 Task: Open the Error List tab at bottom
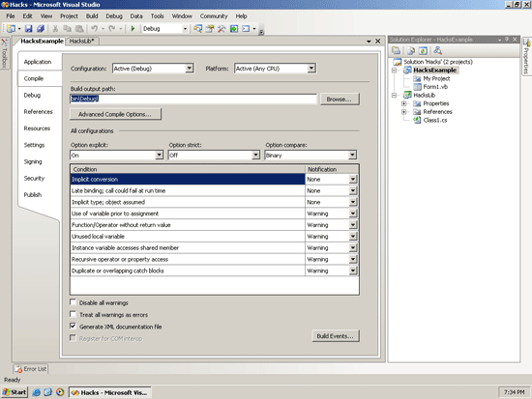(31, 369)
